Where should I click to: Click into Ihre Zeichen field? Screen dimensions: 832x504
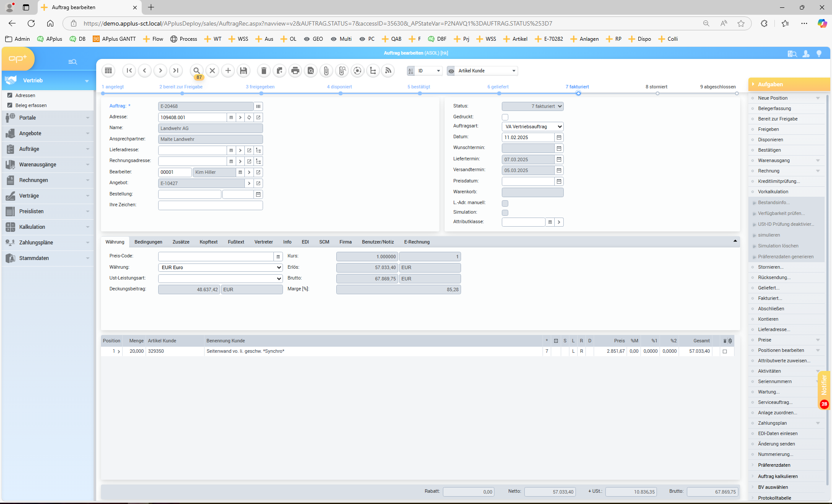pyautogui.click(x=211, y=205)
